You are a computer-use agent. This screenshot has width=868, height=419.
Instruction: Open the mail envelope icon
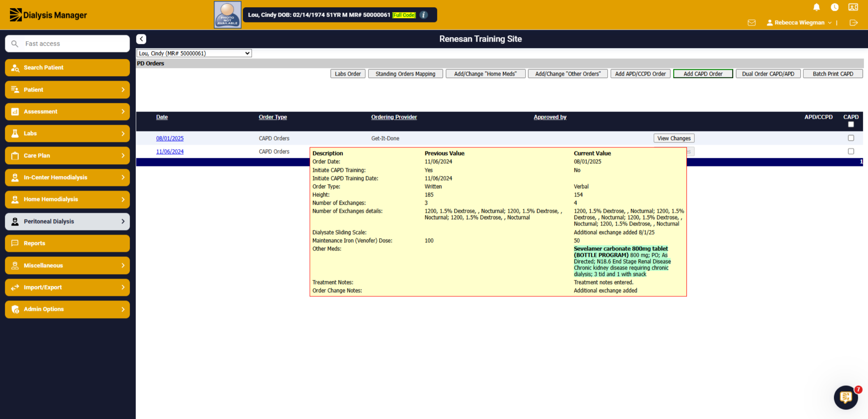[752, 23]
